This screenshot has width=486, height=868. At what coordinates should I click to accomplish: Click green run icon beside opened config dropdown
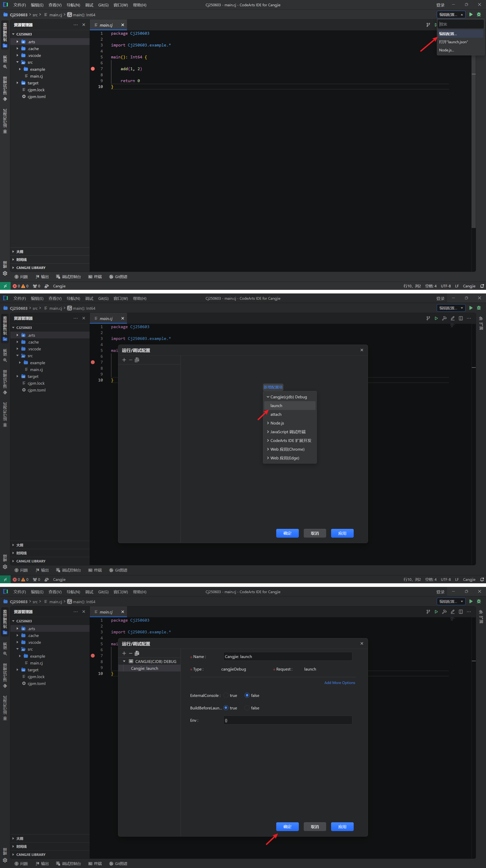[471, 14]
